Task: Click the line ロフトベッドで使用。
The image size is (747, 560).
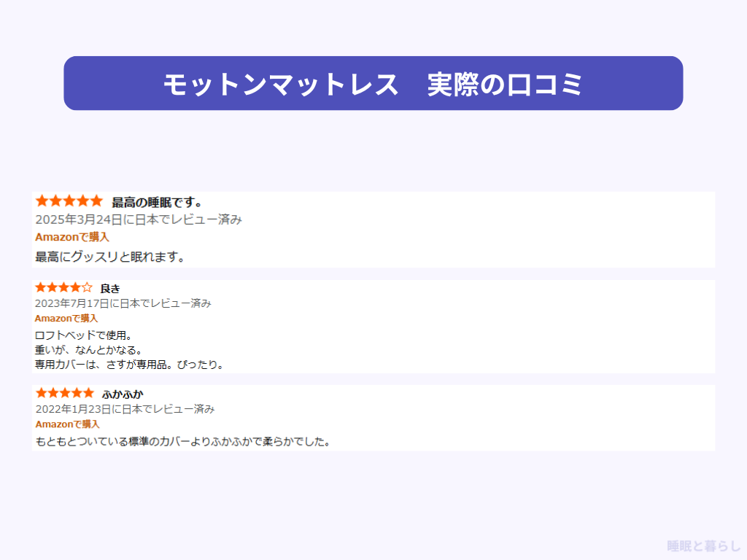Action: [83, 335]
